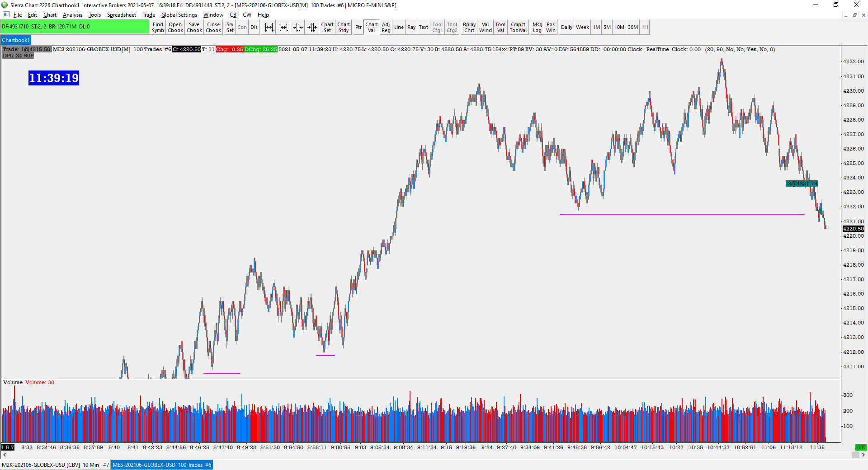Open the Spreadsheet menu
Screen dimensions: 868x470
121,15
